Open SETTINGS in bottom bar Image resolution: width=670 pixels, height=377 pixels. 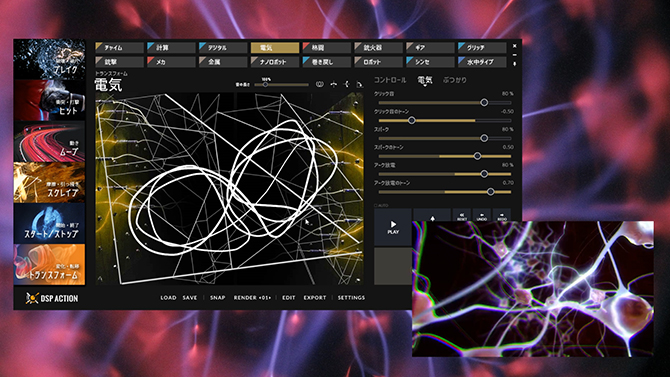pos(351,297)
